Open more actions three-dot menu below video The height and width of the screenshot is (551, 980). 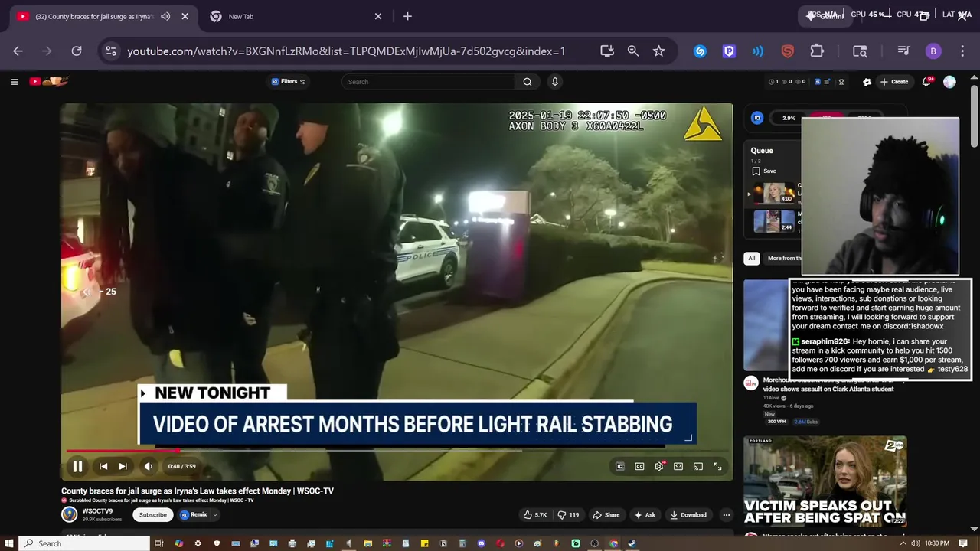tap(727, 514)
